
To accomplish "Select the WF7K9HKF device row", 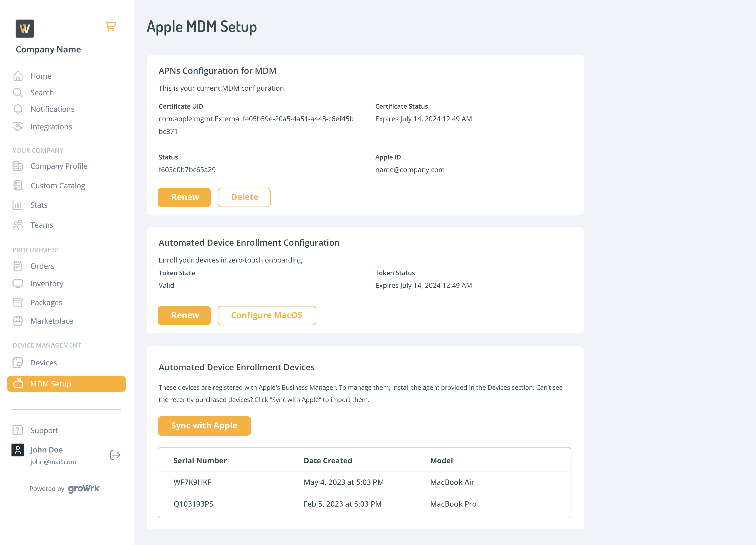I will click(364, 482).
